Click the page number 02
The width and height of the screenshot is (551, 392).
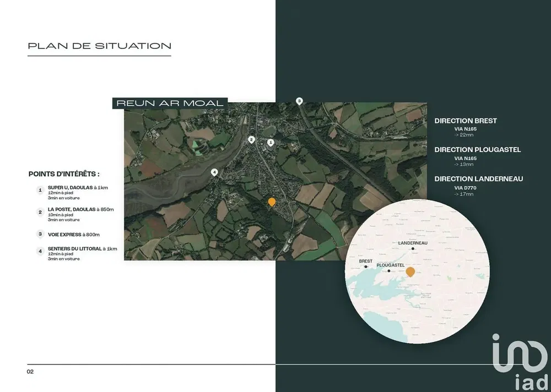[x=30, y=372]
